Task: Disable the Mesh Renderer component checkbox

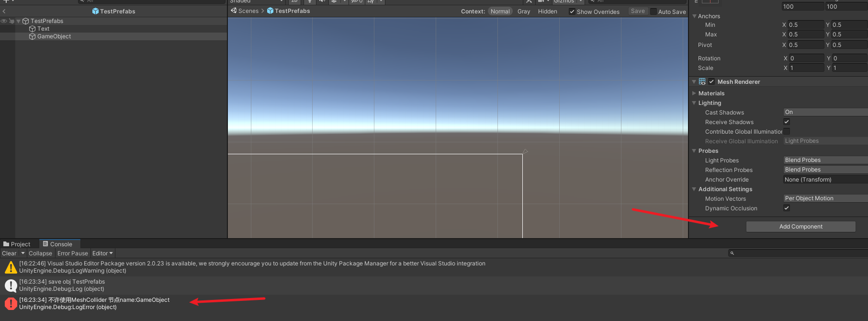Action: click(711, 81)
